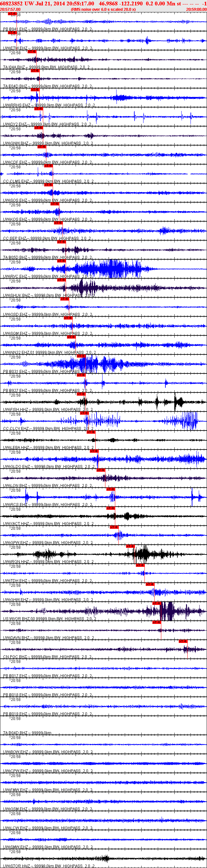Click the CC CLCV EHZ station label
The width and height of the screenshot is (207, 868).
[x=16, y=429]
